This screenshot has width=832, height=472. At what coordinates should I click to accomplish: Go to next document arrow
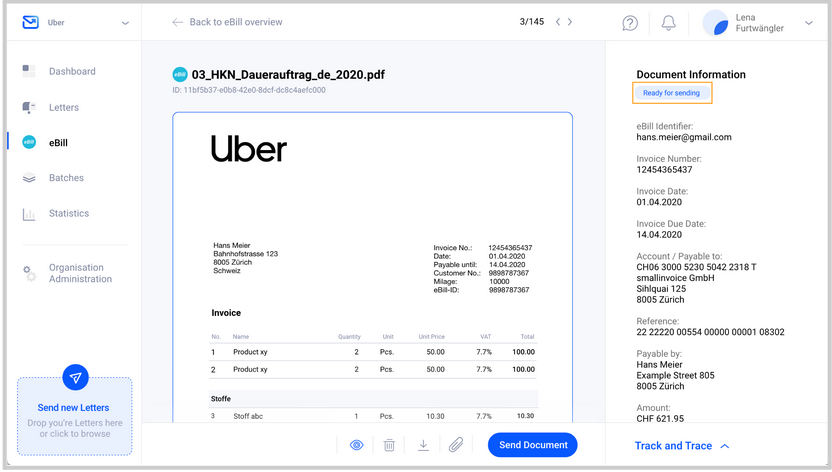(570, 22)
